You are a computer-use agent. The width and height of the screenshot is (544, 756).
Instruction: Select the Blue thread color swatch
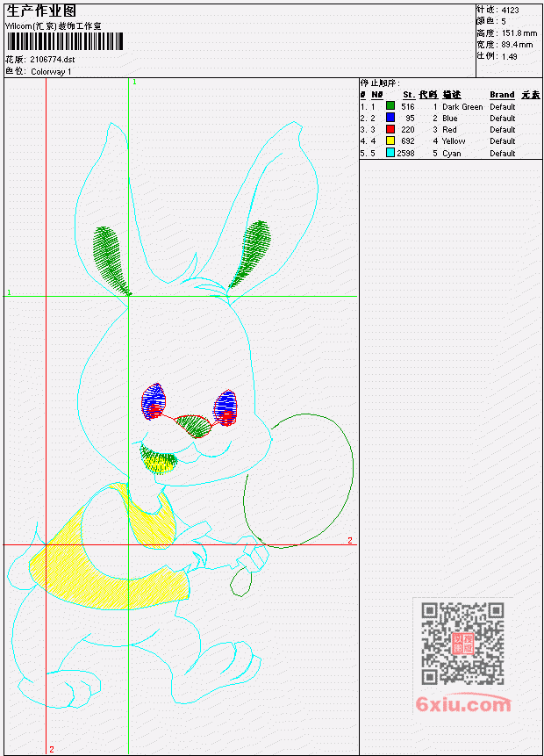coord(390,118)
